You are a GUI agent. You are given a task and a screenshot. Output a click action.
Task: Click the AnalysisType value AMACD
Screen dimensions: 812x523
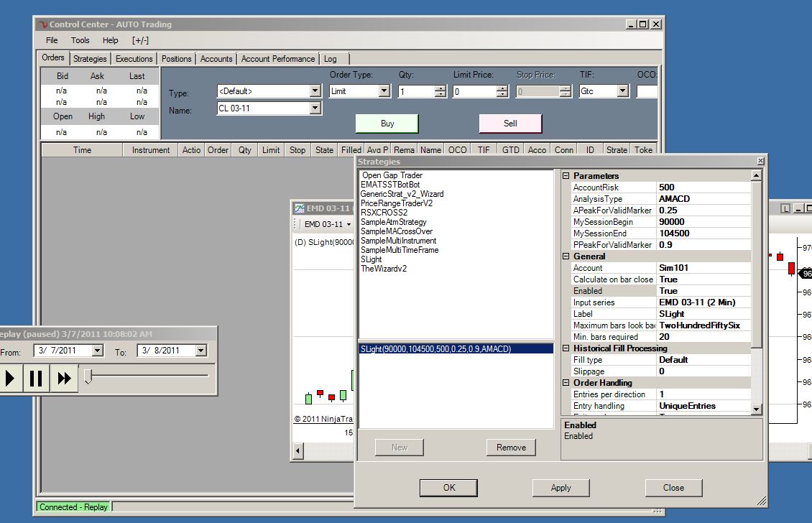click(703, 199)
